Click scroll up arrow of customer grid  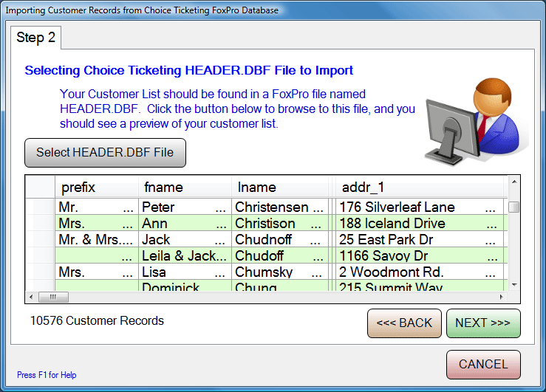514,182
